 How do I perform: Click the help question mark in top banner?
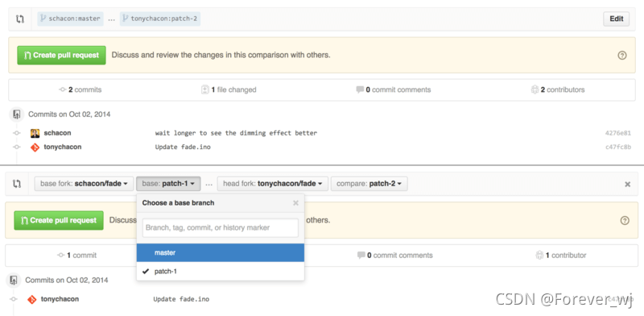coord(622,55)
